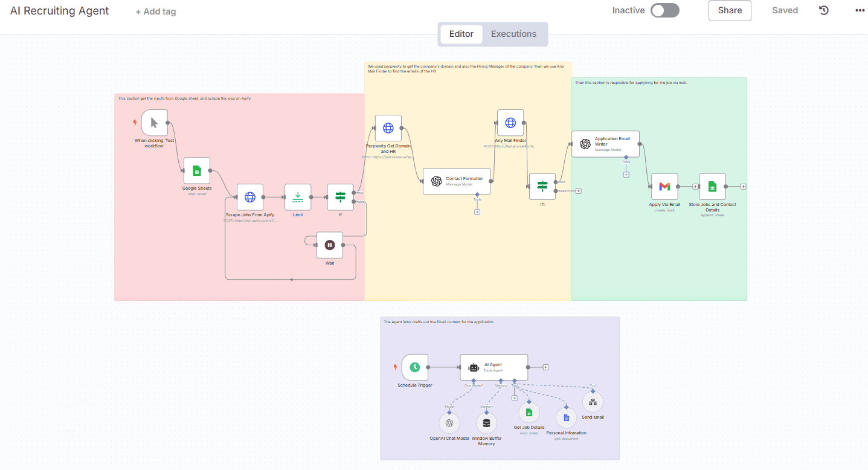Open workflow history icon

824,10
